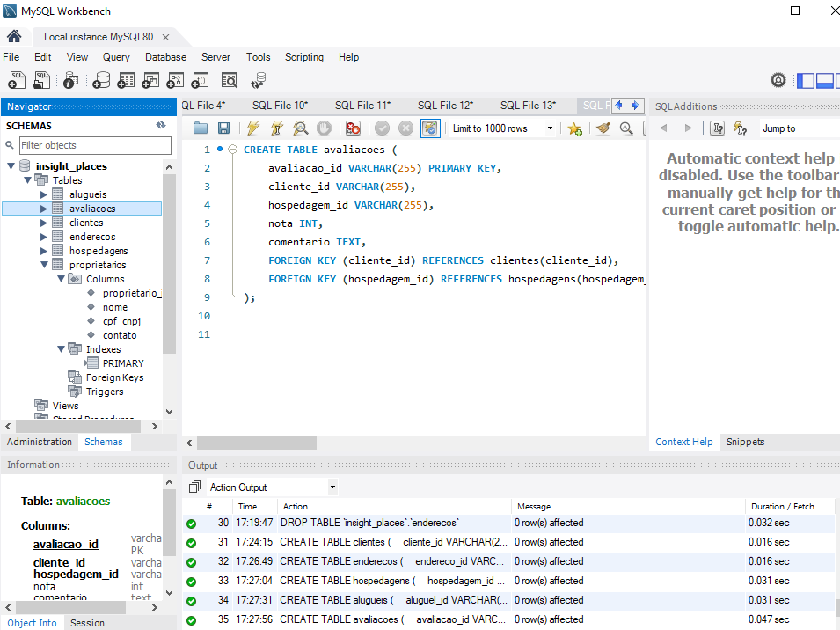Execute the script with the lightning icon
The height and width of the screenshot is (630, 840).
252,128
